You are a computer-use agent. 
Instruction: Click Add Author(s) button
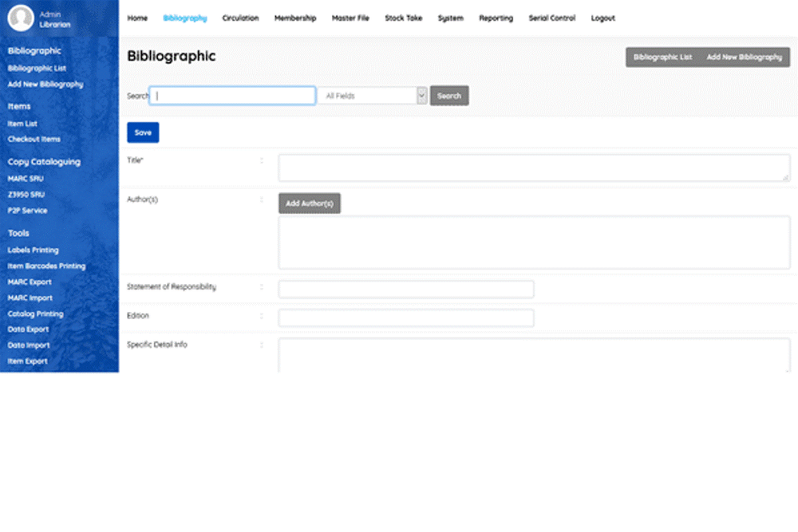(x=309, y=203)
